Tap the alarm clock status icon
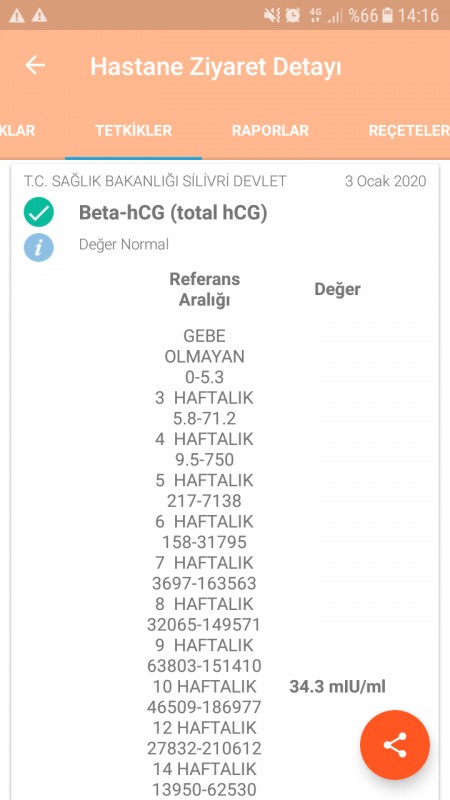Viewport: 450px width, 800px height. (x=293, y=16)
